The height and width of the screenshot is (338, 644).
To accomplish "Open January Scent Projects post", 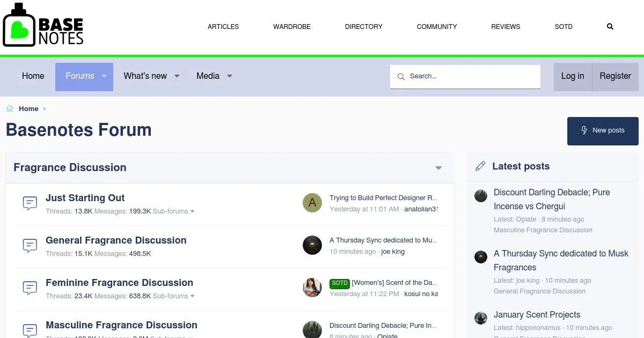I will pos(537,315).
